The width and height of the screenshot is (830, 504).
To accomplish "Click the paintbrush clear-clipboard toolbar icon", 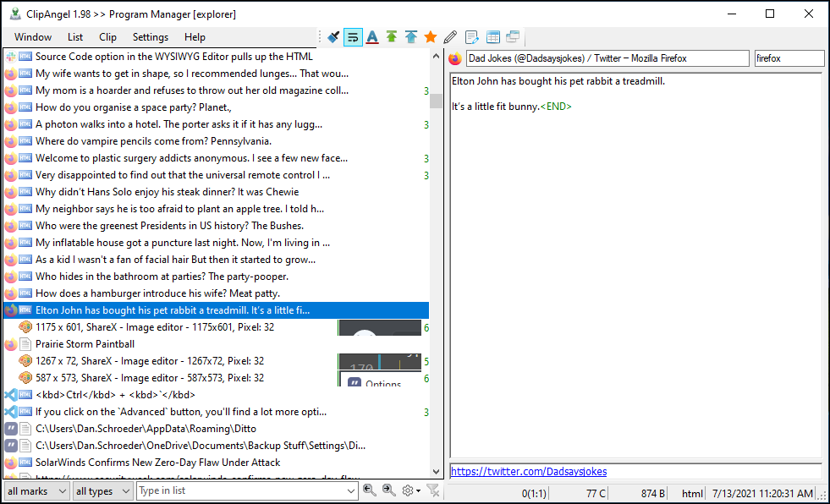I will [x=333, y=37].
